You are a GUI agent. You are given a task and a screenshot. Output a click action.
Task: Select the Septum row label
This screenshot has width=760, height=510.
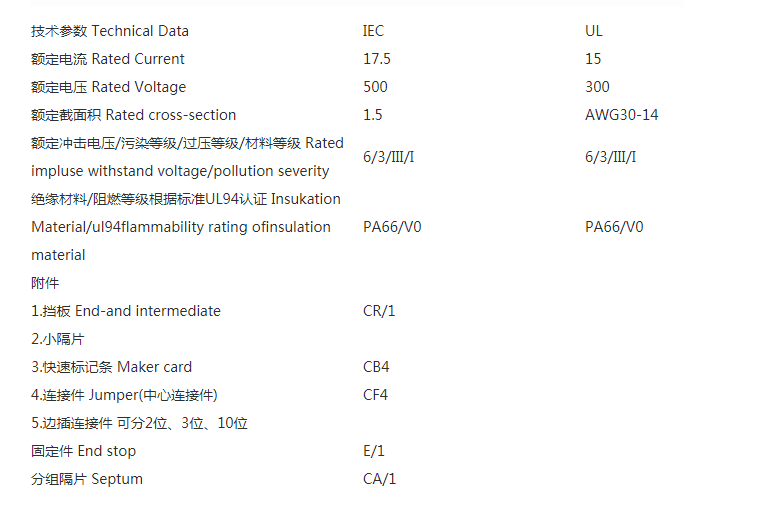[87, 479]
